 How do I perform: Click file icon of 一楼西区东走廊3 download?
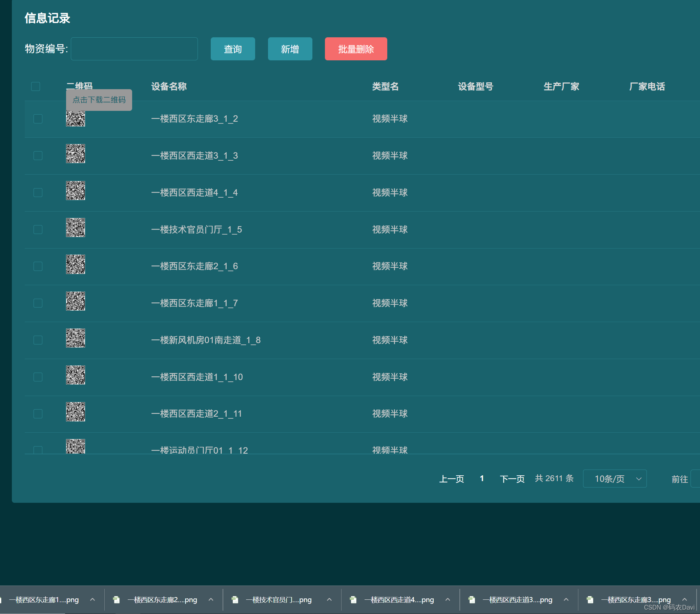(x=590, y=600)
